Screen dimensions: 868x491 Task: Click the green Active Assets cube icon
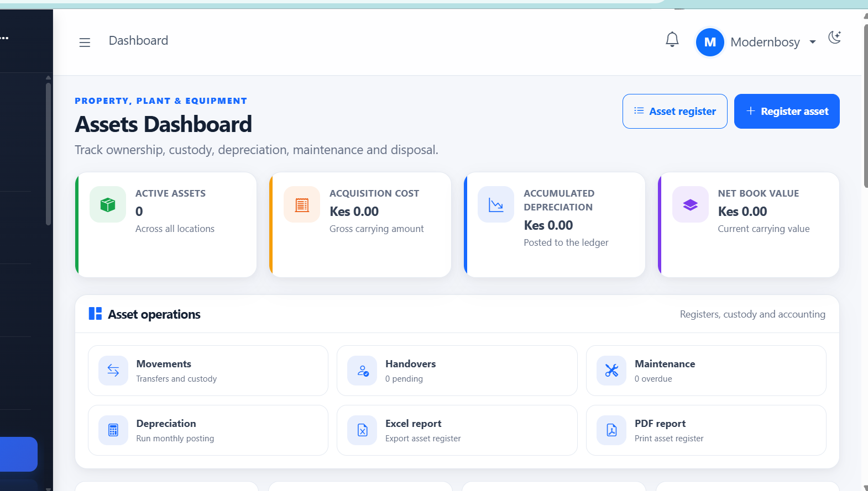108,205
